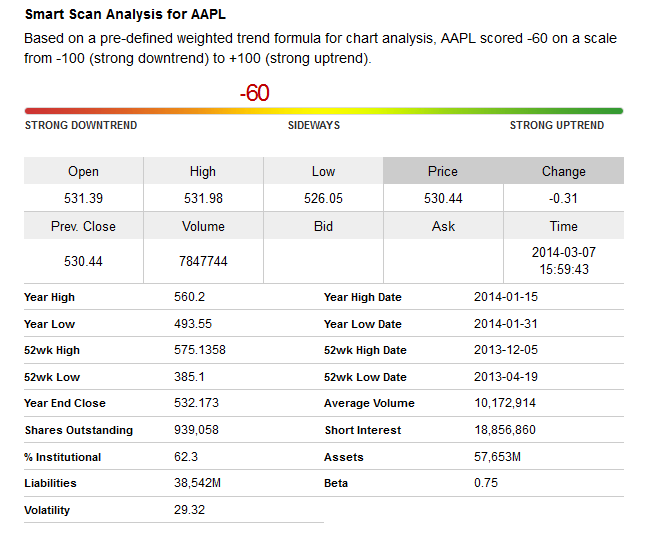Click the Volatility value 29.32
This screenshot has height=536, width=648.
coord(189,510)
